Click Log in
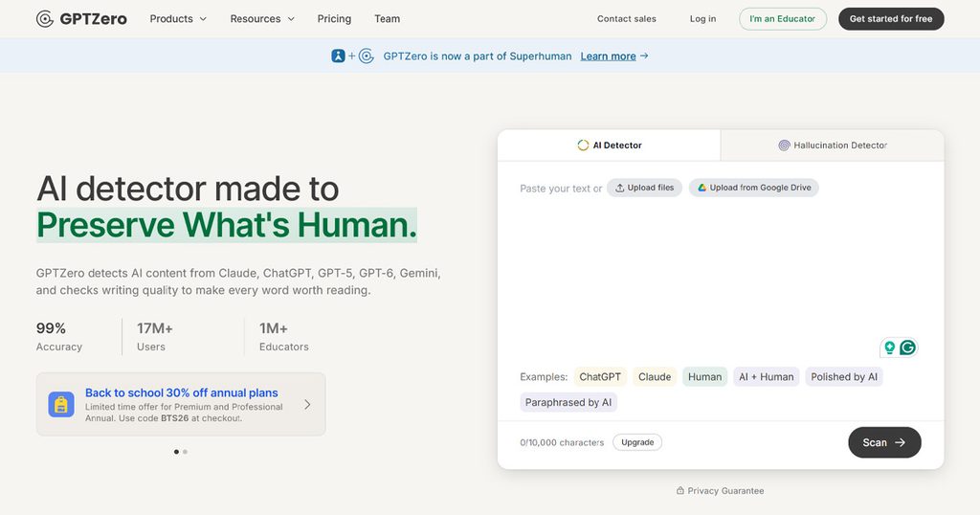The height and width of the screenshot is (515, 980). tap(703, 19)
